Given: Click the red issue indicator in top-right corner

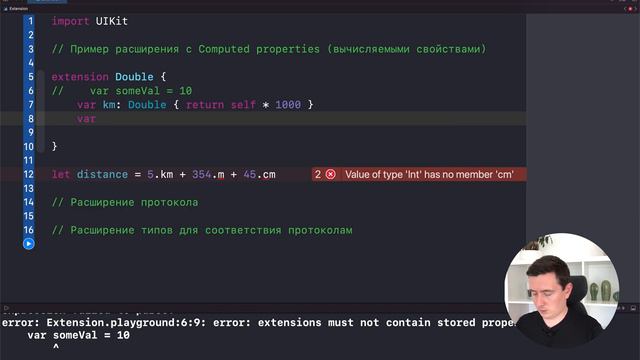Looking at the screenshot, I should pos(630,9).
